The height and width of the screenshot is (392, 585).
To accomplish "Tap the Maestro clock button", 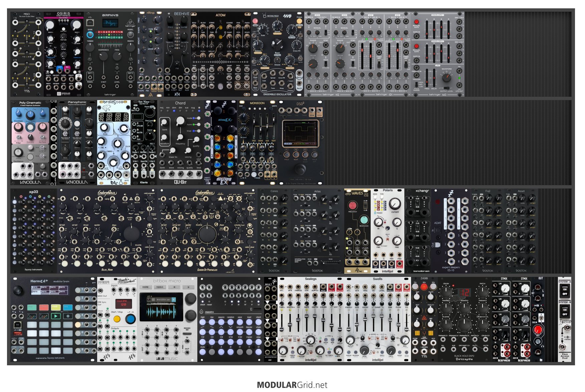I will [x=259, y=322].
